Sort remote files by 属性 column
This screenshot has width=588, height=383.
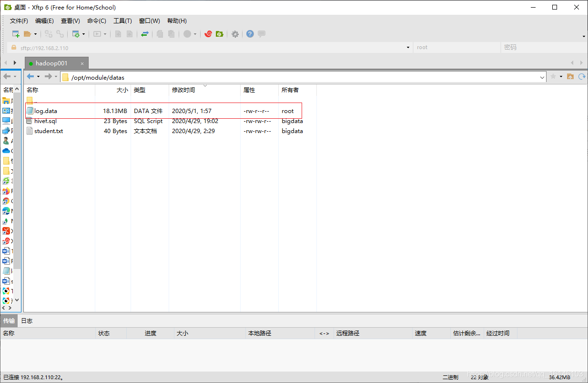pyautogui.click(x=260, y=90)
